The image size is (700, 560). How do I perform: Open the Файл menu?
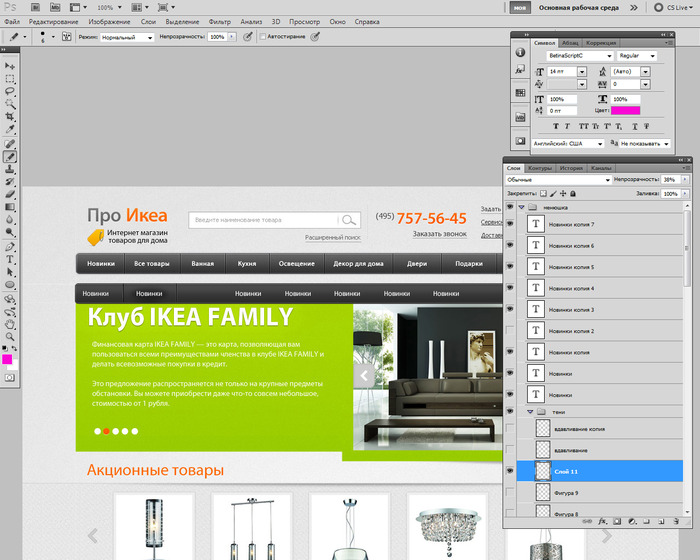(12, 21)
